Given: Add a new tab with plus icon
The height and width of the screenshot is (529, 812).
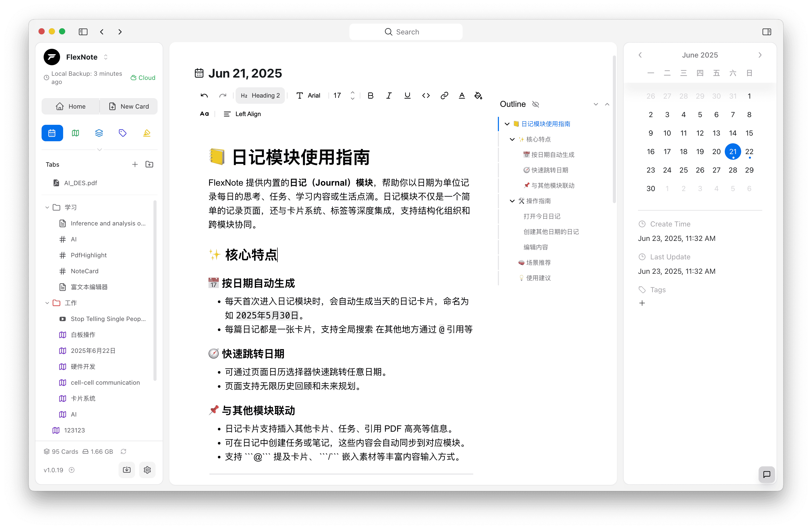Looking at the screenshot, I should pos(135,165).
